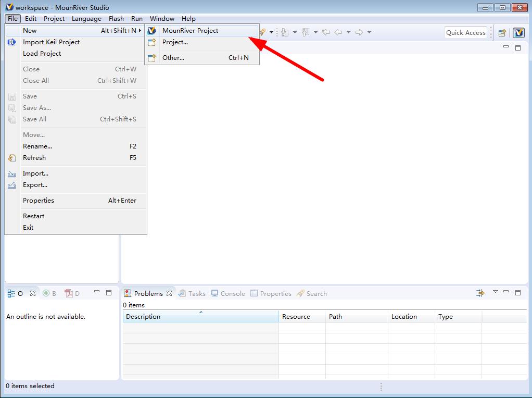The width and height of the screenshot is (532, 398).
Task: Switch to the D view tab
Action: click(72, 293)
